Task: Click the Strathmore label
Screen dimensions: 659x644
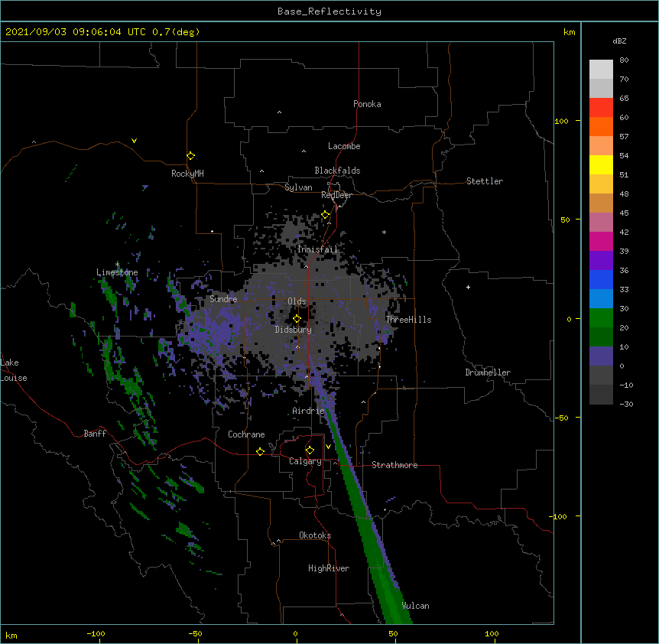Action: tap(394, 465)
